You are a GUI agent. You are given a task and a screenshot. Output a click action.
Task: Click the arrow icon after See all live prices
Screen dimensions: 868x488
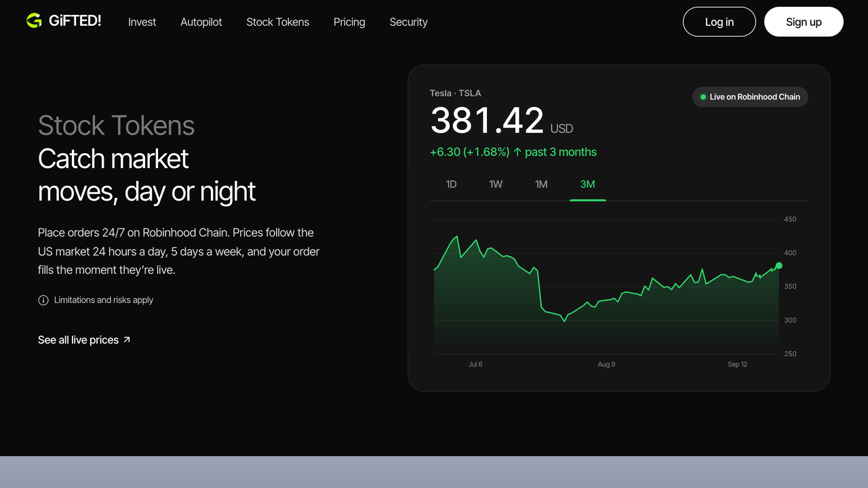coord(127,340)
